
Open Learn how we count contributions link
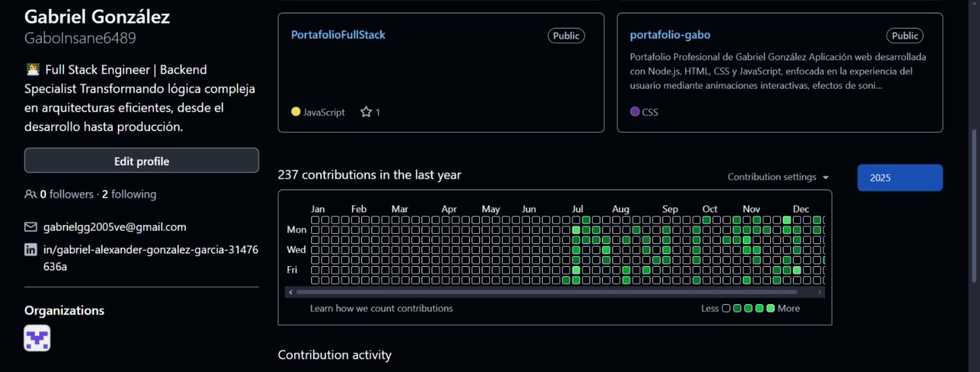pyautogui.click(x=381, y=308)
